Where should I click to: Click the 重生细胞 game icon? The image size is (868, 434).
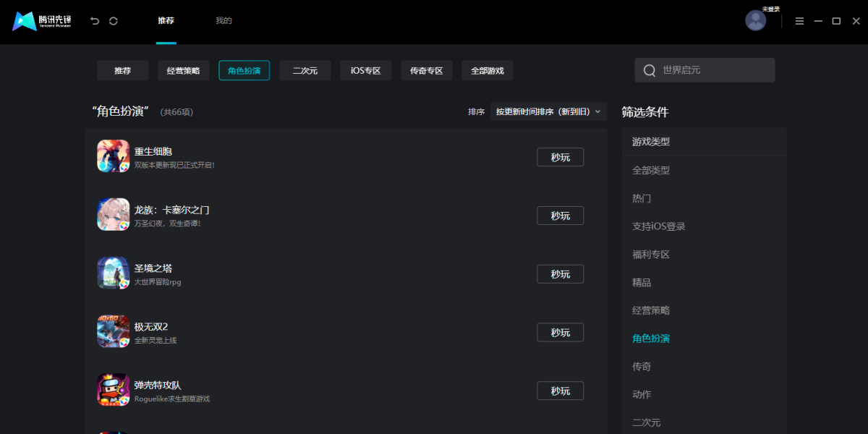(114, 156)
